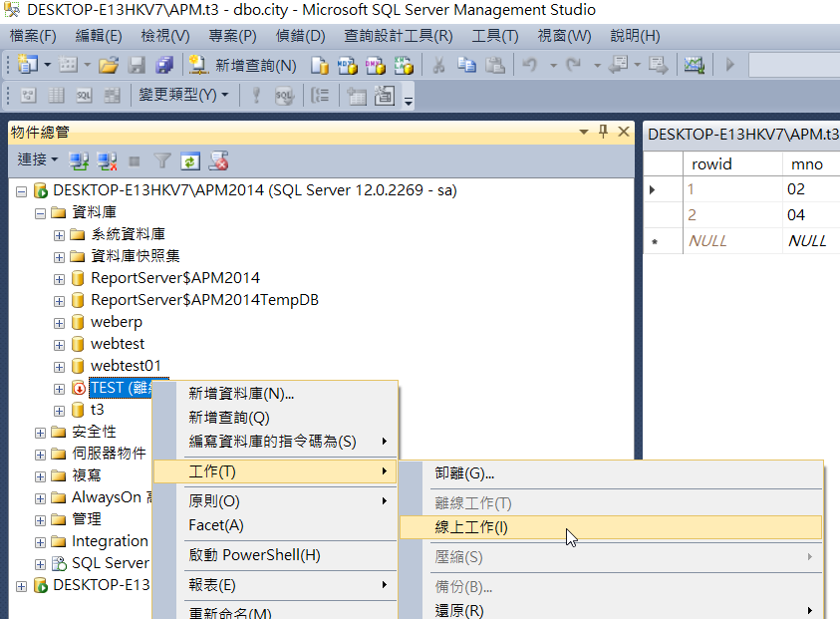Expand the 安全性 folder node

(x=40, y=433)
